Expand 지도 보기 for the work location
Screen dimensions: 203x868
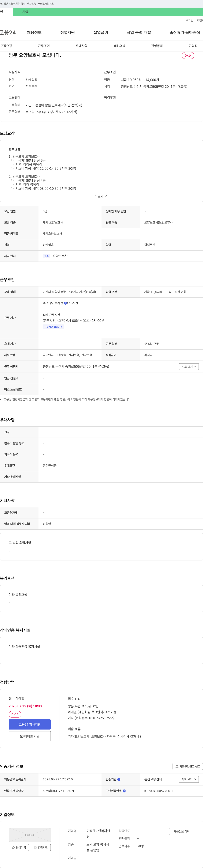point(189,367)
